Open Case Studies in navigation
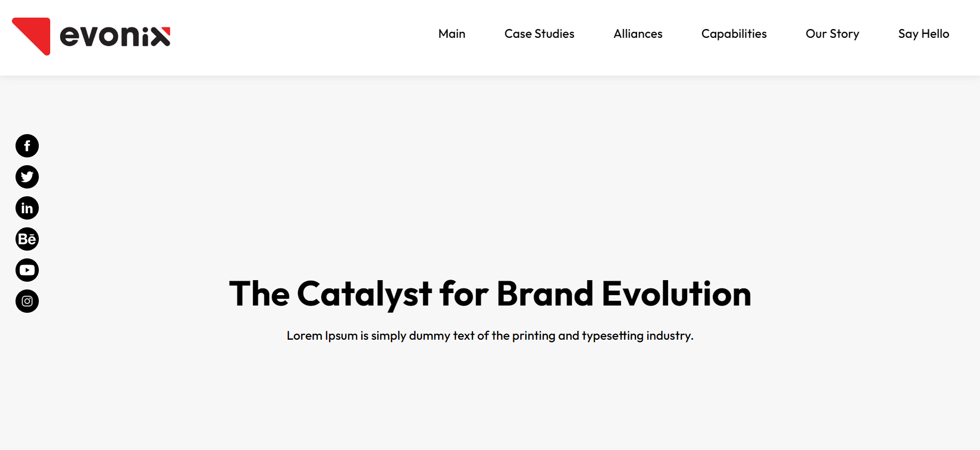This screenshot has width=980, height=450. pos(539,34)
